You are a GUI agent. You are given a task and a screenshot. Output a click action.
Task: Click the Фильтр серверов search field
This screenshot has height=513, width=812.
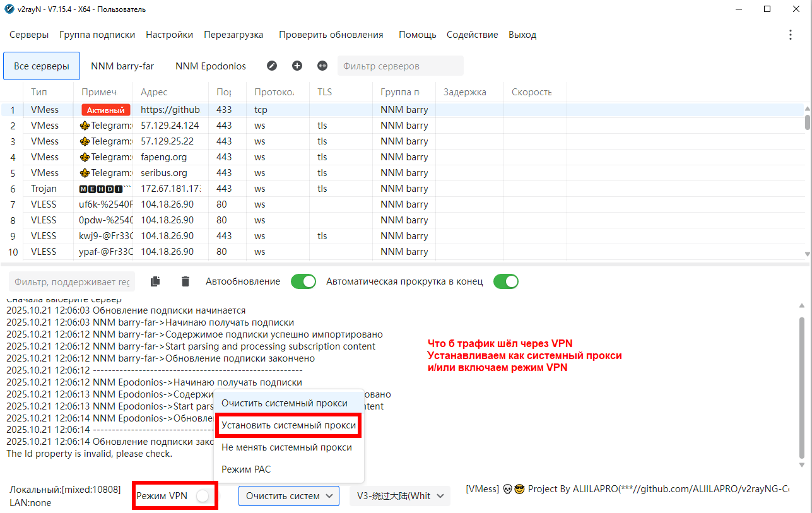[400, 66]
